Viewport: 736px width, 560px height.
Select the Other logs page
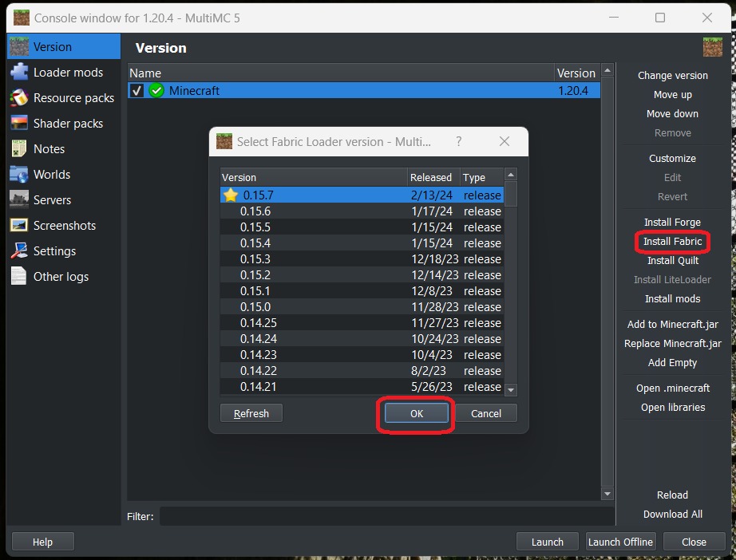point(63,277)
